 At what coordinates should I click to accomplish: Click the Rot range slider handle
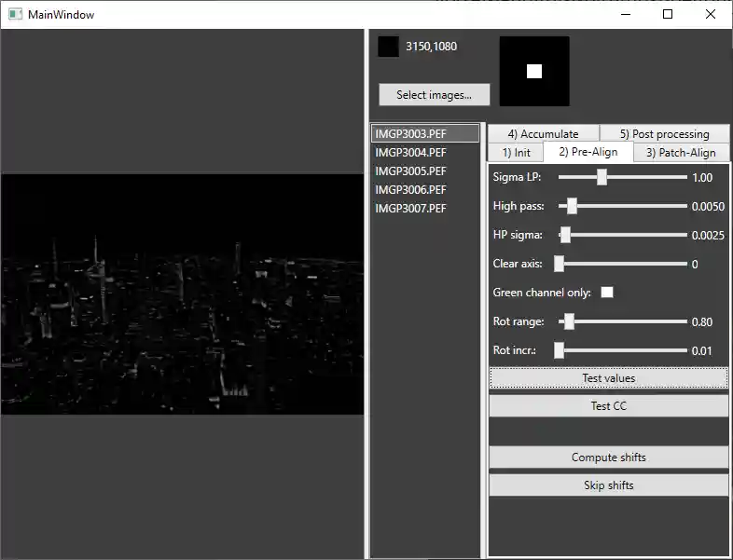coord(569,321)
